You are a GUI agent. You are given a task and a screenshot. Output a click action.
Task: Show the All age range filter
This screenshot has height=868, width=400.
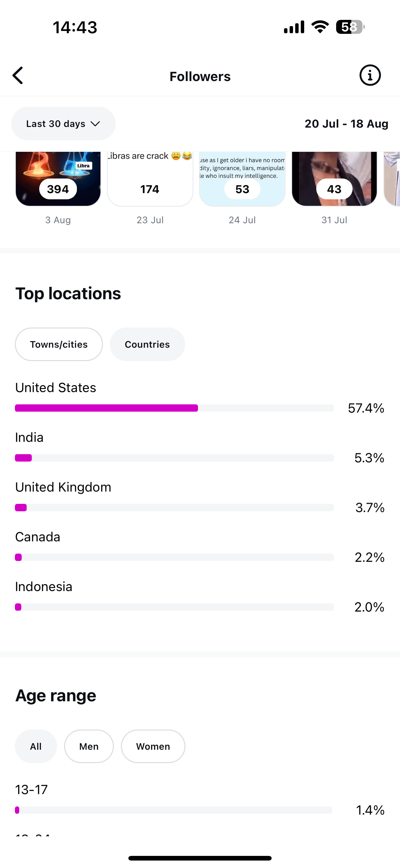coord(36,746)
